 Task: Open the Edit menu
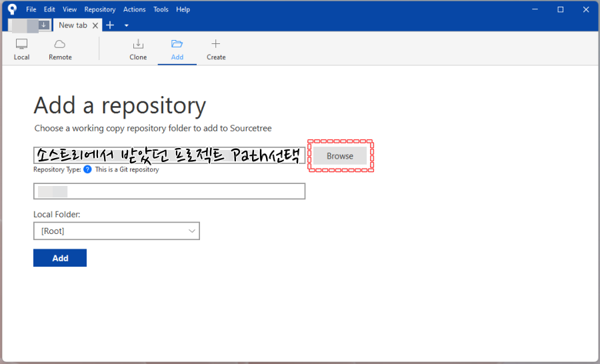49,9
